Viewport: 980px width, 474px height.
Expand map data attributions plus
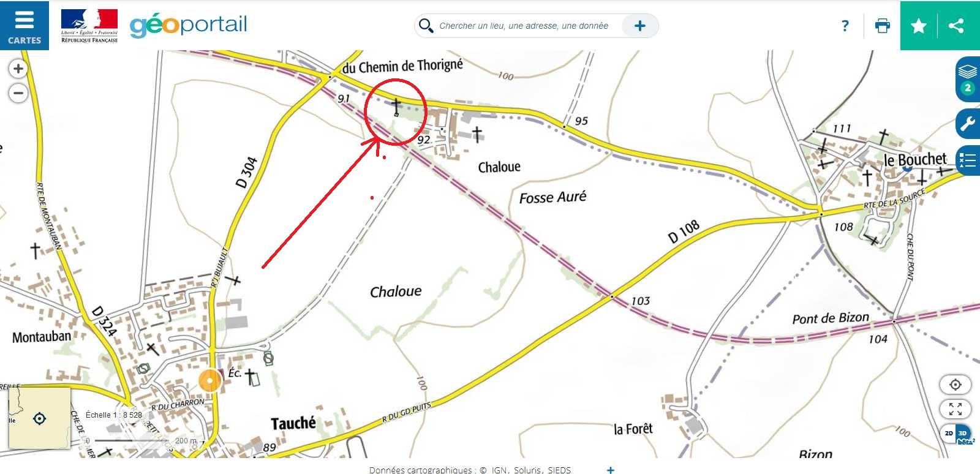click(x=610, y=470)
